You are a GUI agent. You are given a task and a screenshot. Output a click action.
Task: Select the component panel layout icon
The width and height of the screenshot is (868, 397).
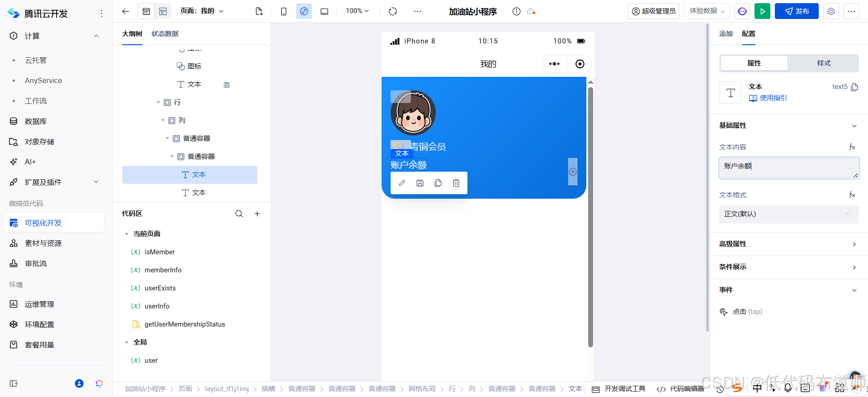coord(163,11)
